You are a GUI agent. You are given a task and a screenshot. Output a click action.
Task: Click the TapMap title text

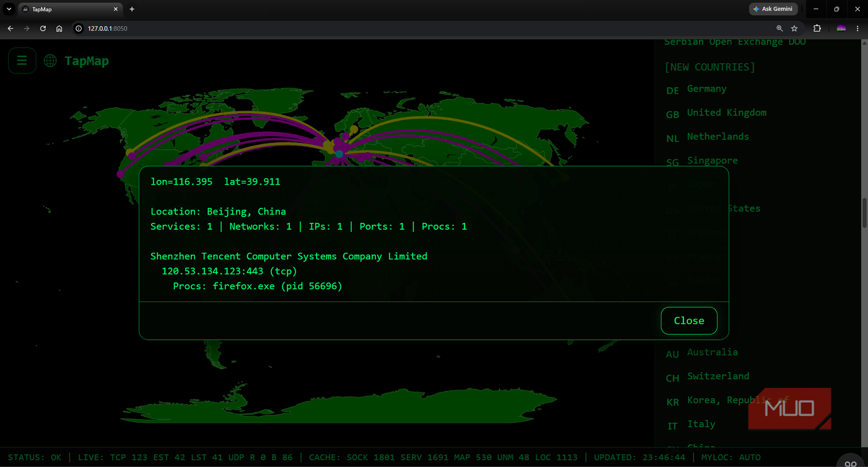(x=87, y=61)
